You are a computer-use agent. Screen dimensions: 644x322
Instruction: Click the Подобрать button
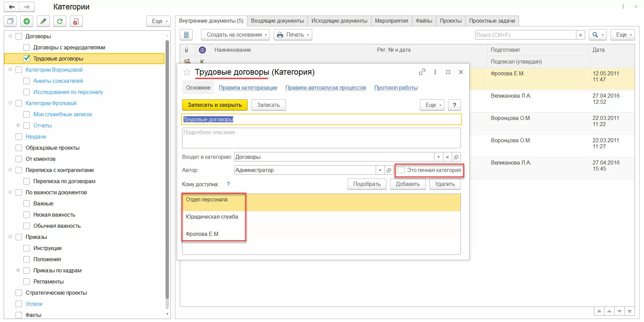pyautogui.click(x=367, y=184)
